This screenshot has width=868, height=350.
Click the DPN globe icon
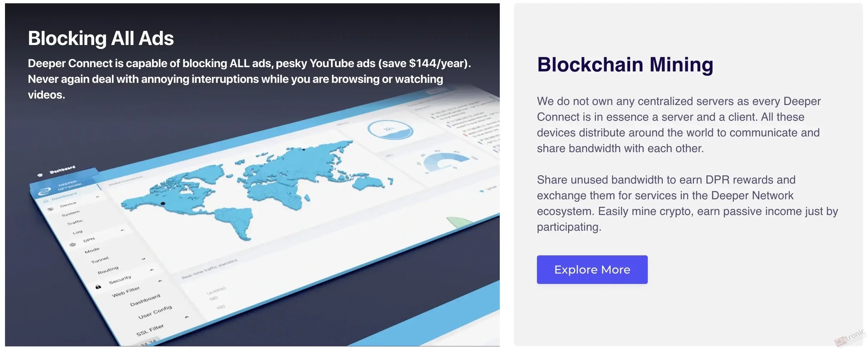[73, 245]
